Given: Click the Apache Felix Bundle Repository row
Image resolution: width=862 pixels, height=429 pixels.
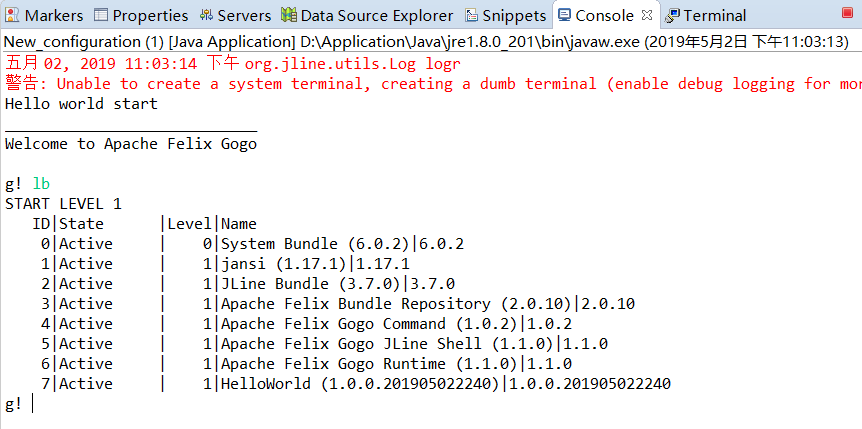Looking at the screenshot, I should click(338, 304).
